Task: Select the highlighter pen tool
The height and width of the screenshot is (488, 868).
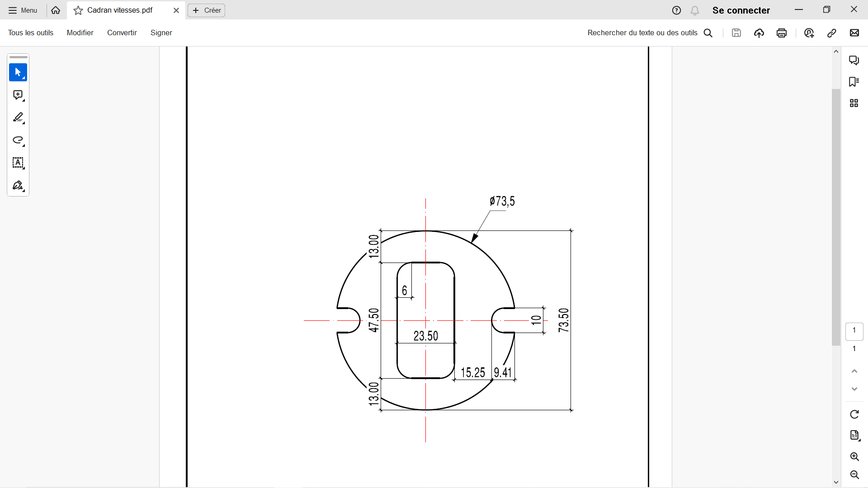Action: (x=18, y=117)
